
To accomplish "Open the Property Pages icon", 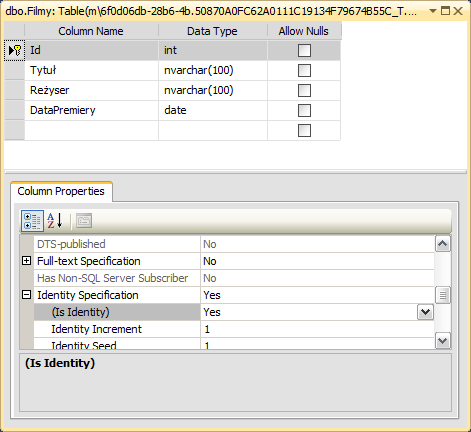I will pyautogui.click(x=84, y=221).
